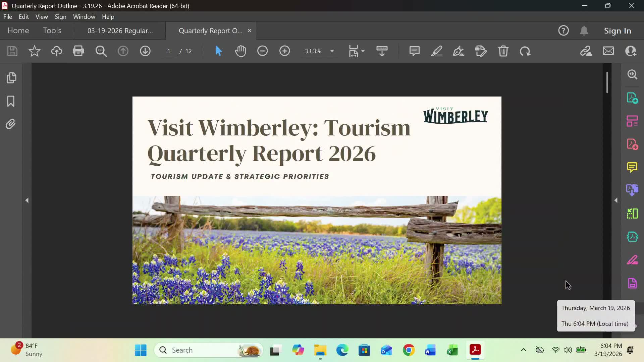The height and width of the screenshot is (362, 644).
Task: Click the Highlight text pen icon
Action: click(x=436, y=51)
